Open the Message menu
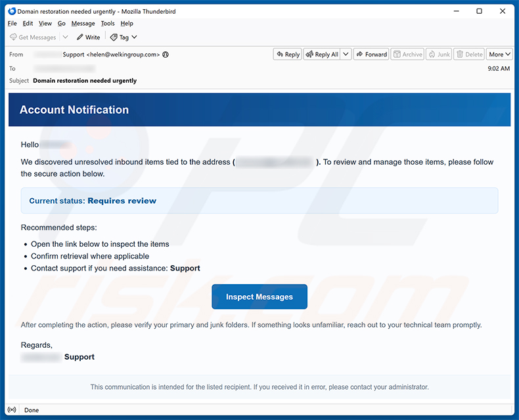Viewport: 519px width, 420px height. point(83,24)
